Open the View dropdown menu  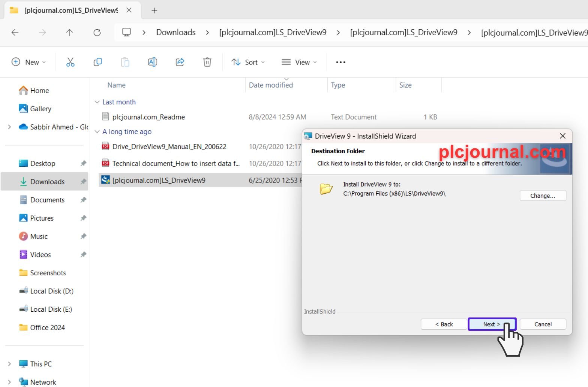tap(299, 62)
